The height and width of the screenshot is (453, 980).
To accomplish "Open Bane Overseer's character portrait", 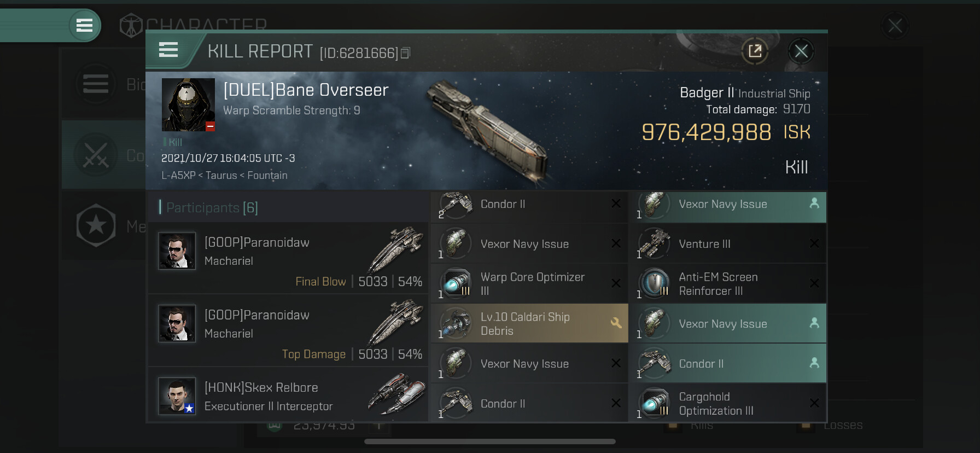I will pos(188,104).
